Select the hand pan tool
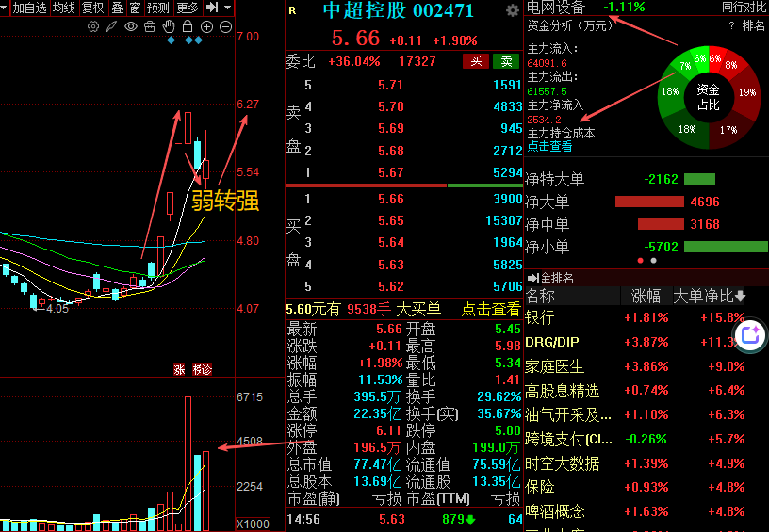 [169, 26]
